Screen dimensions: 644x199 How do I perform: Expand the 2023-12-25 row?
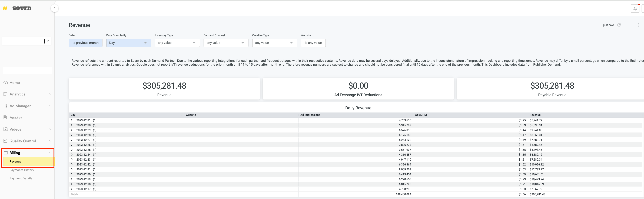[x=72, y=150]
